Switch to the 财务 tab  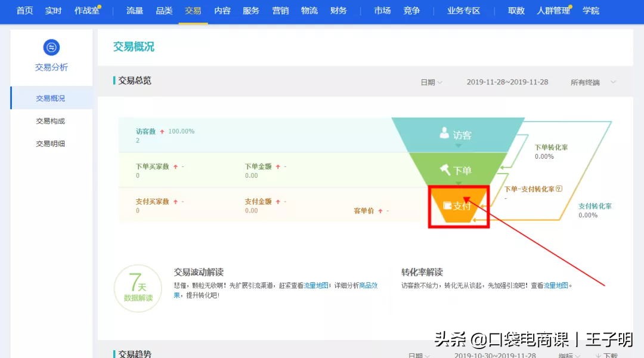(x=339, y=11)
